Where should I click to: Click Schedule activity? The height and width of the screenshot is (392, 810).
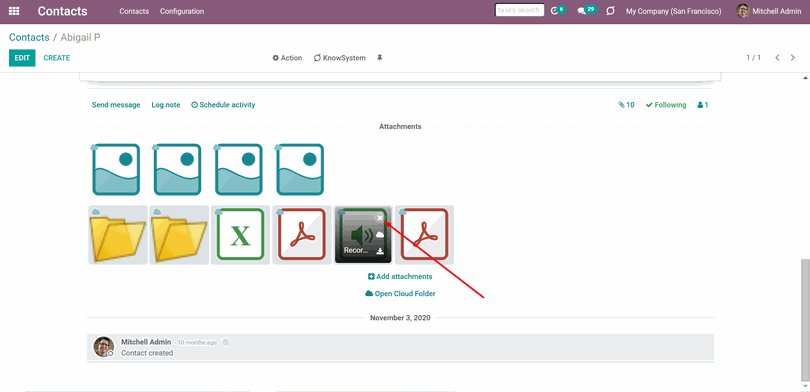[x=223, y=105]
